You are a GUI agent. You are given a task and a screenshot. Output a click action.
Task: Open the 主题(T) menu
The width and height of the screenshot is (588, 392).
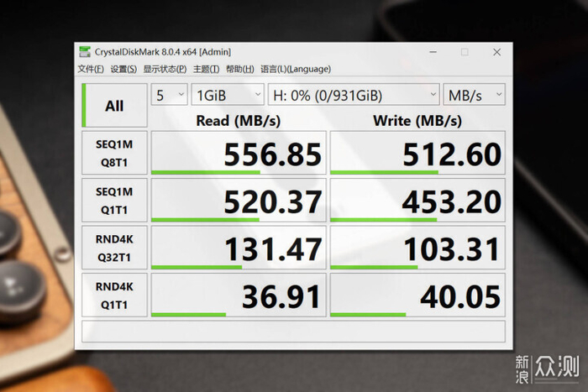(x=207, y=69)
